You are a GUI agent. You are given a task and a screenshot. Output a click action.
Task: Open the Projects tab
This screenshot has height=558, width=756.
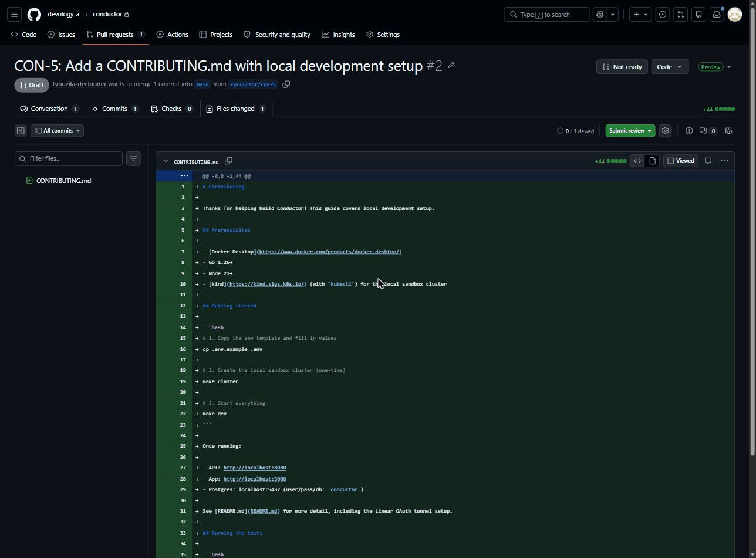pyautogui.click(x=215, y=35)
